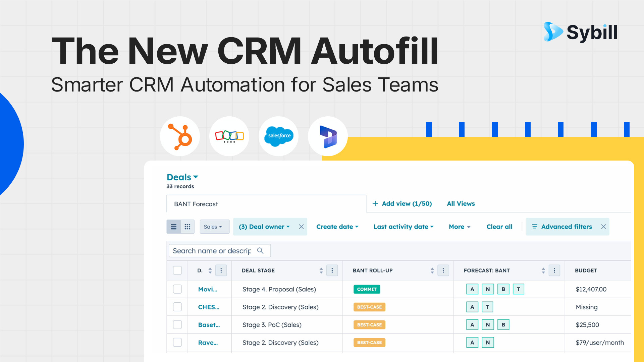The height and width of the screenshot is (362, 644).
Task: Click the T tag in Movi row
Action: pos(519,289)
